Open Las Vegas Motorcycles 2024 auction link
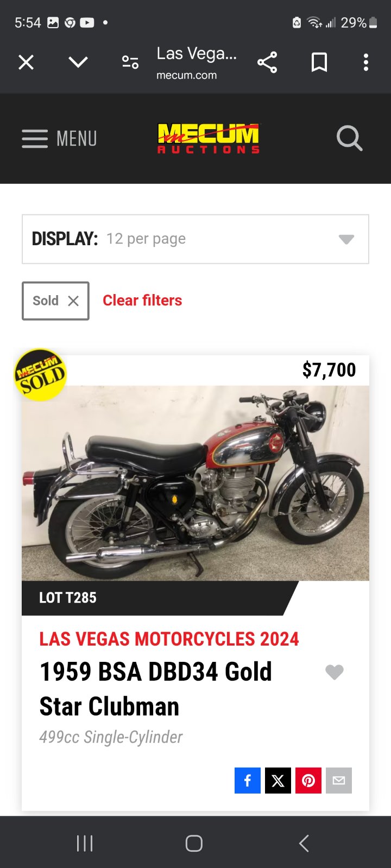 tap(169, 639)
